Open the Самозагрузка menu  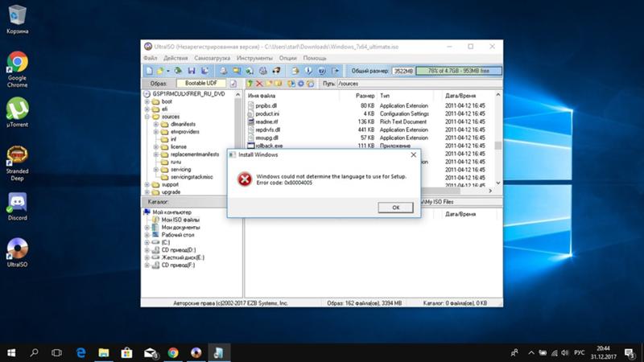pyautogui.click(x=212, y=58)
